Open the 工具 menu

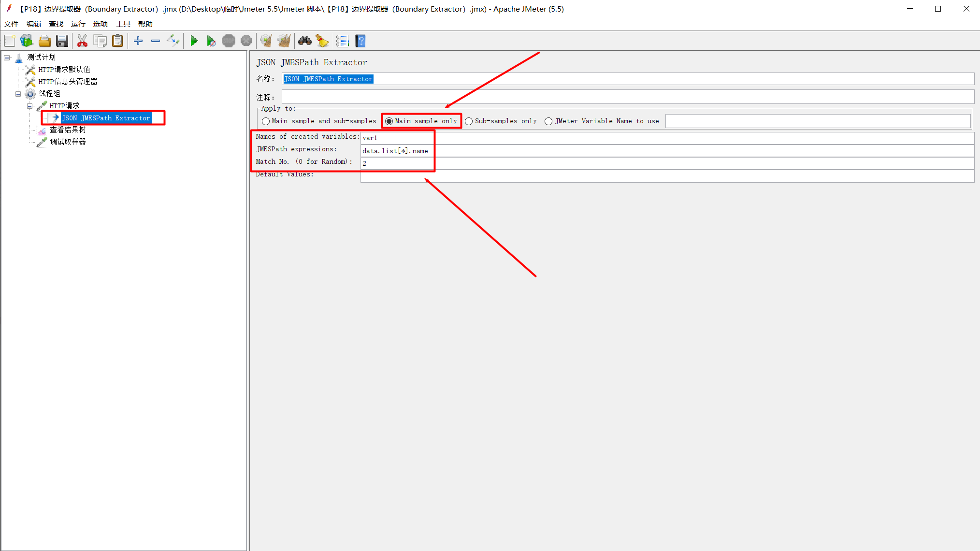[x=123, y=24]
